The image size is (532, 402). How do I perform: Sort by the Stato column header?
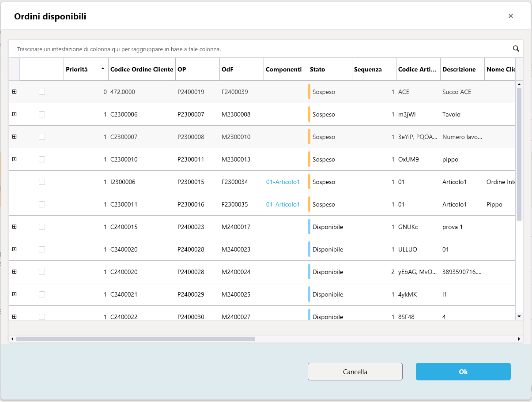point(330,69)
